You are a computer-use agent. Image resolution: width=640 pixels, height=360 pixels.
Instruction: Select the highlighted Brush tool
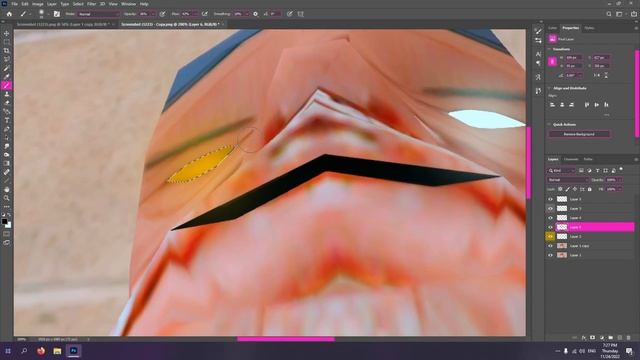[7, 85]
